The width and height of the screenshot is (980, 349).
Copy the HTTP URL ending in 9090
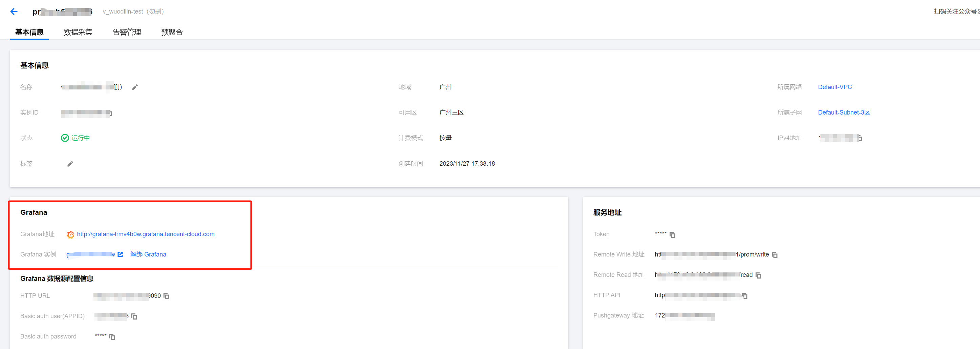pos(166,296)
